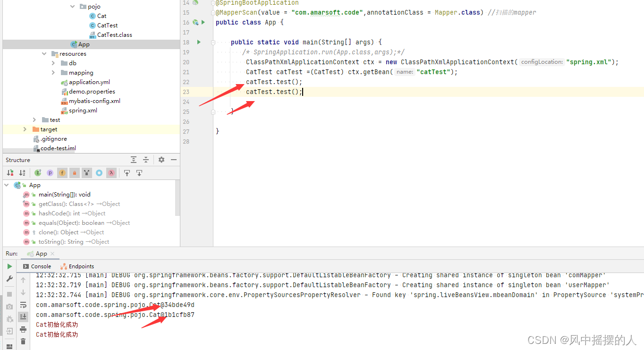644x350 pixels.
Task: Switch to the Endpoints tab
Action: tap(77, 266)
